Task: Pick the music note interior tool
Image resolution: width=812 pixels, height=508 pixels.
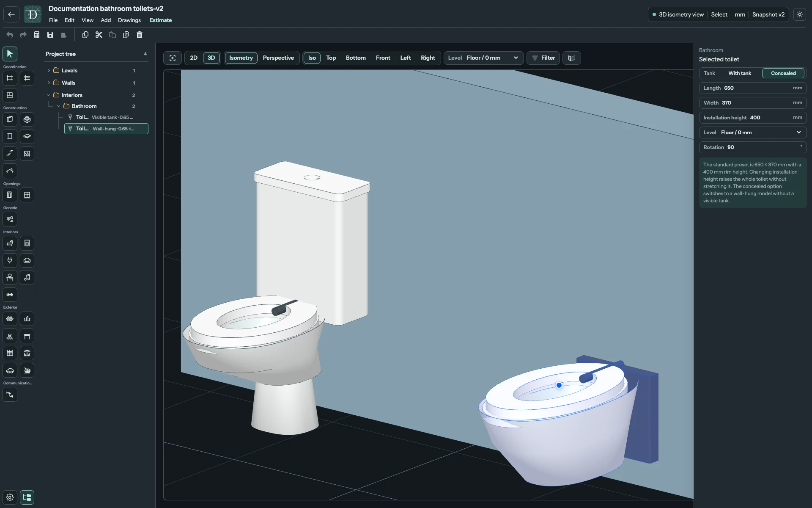Action: [x=27, y=278]
